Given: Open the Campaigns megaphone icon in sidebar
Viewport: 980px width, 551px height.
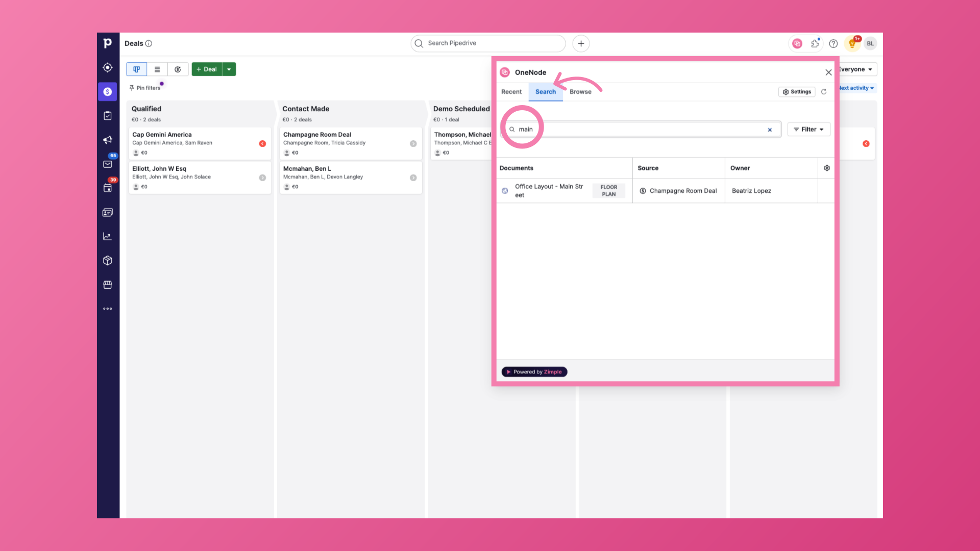Looking at the screenshot, I should tap(108, 140).
